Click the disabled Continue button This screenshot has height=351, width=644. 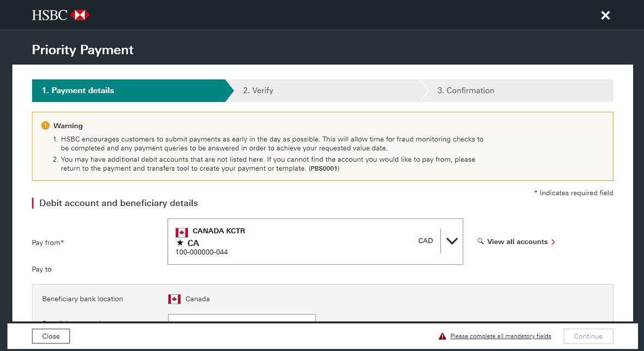[x=588, y=336]
